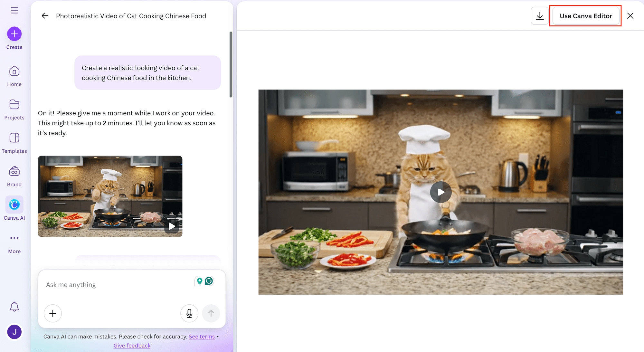Open notifications bell icon

(14, 307)
